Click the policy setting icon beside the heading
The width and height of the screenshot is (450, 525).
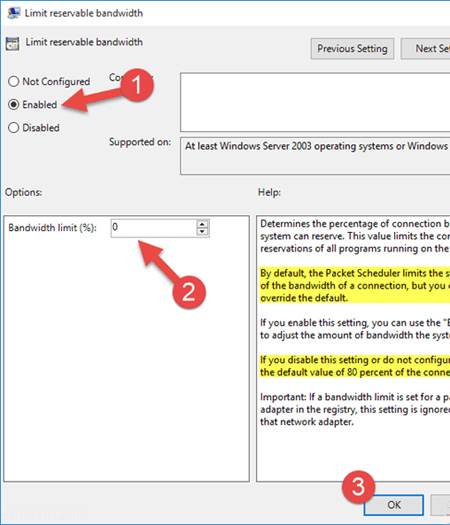click(x=12, y=44)
